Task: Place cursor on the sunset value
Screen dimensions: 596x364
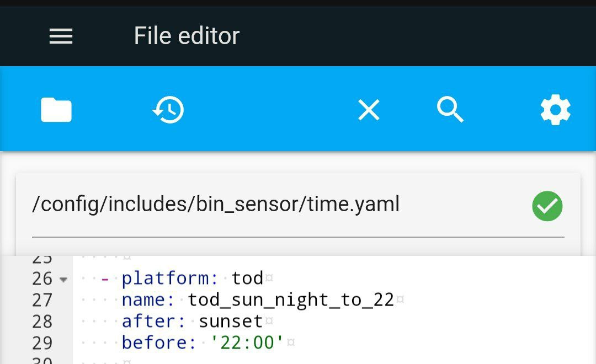Action: click(x=231, y=322)
